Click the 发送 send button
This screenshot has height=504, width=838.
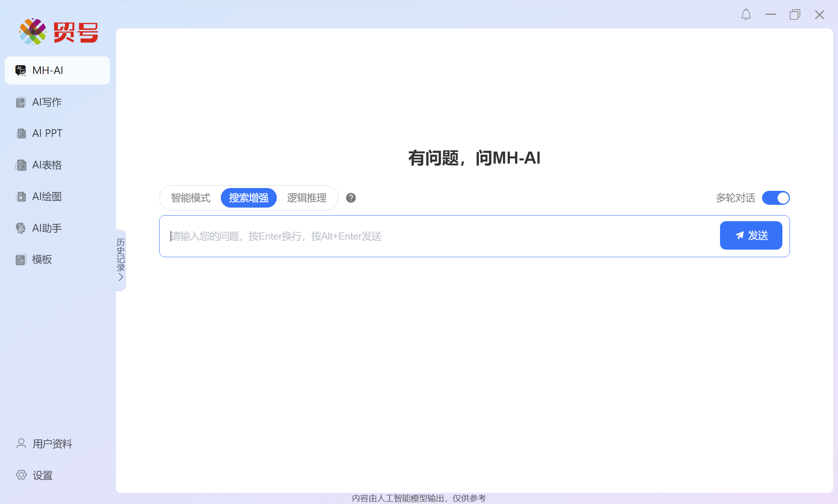coord(751,235)
